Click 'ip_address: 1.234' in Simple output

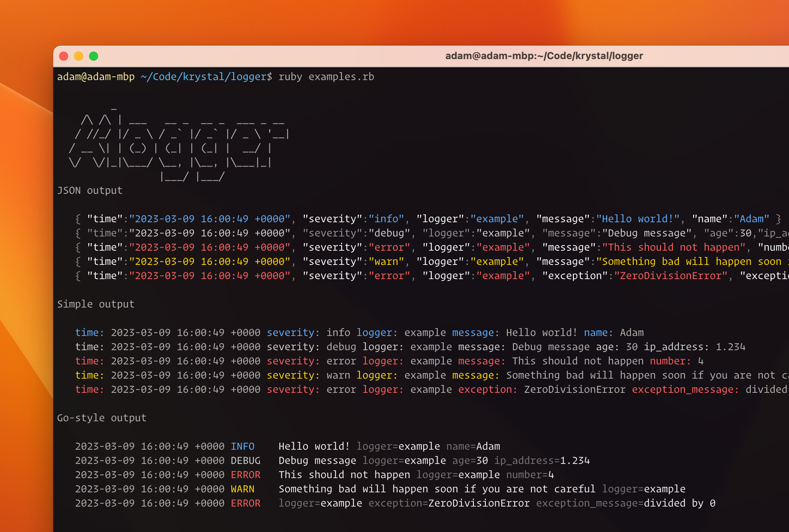694,347
